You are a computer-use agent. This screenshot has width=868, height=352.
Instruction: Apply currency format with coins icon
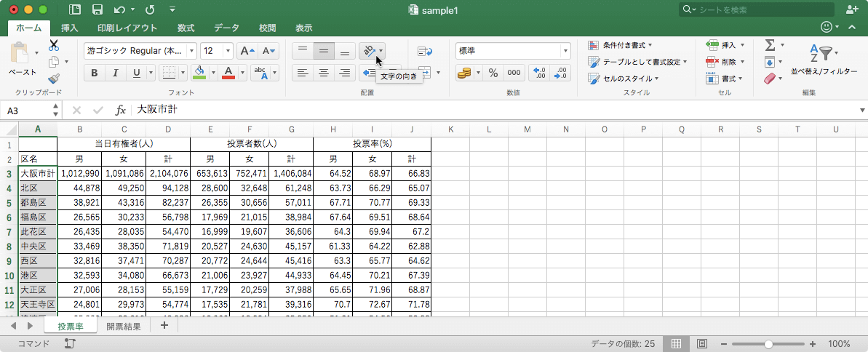[x=464, y=73]
